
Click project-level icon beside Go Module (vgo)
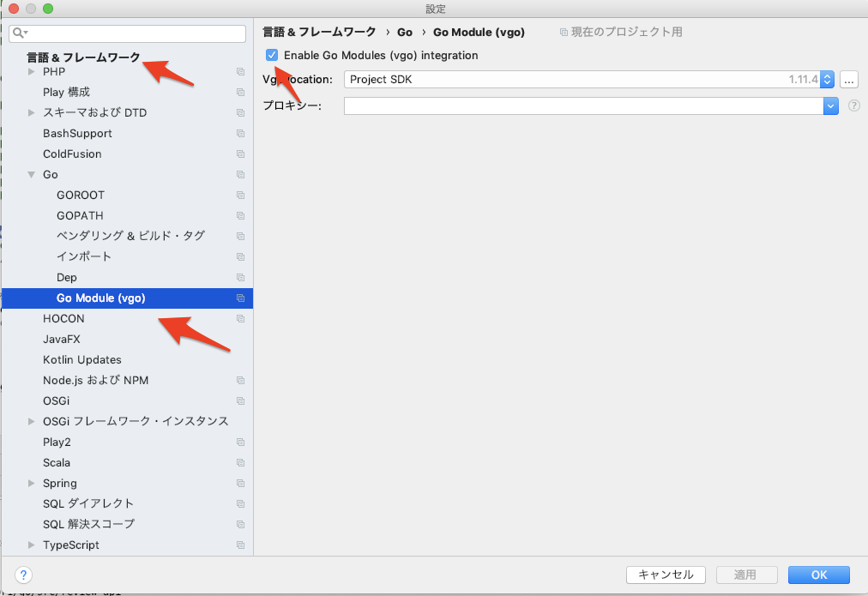(240, 298)
